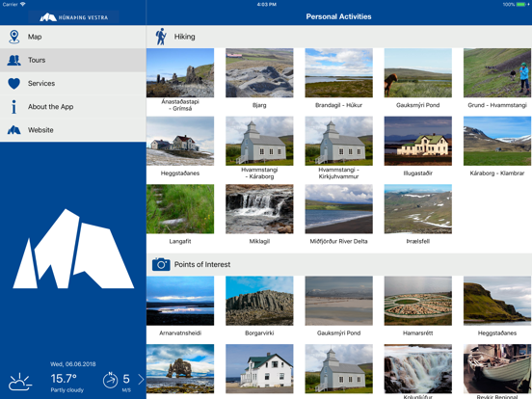Open Gauksmýri Pond hiking thumbnail with horse

tap(417, 72)
